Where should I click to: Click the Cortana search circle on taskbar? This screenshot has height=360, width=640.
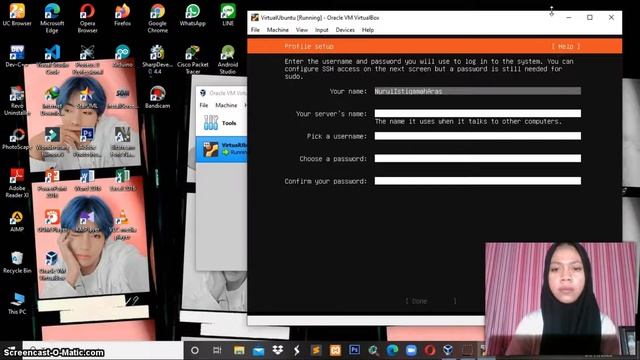195,350
